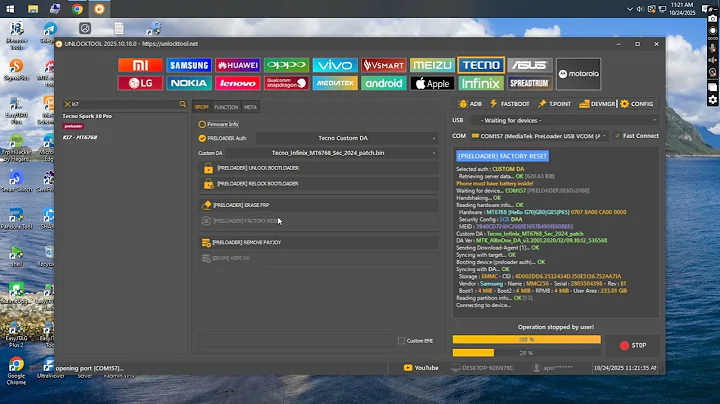
Task: Open the Custom DA file dropdown
Action: (x=332, y=153)
